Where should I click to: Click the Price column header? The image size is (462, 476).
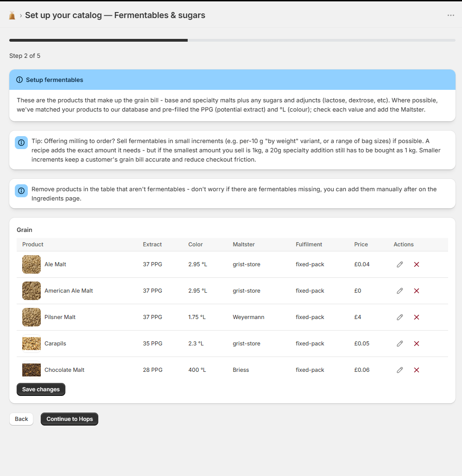361,244
